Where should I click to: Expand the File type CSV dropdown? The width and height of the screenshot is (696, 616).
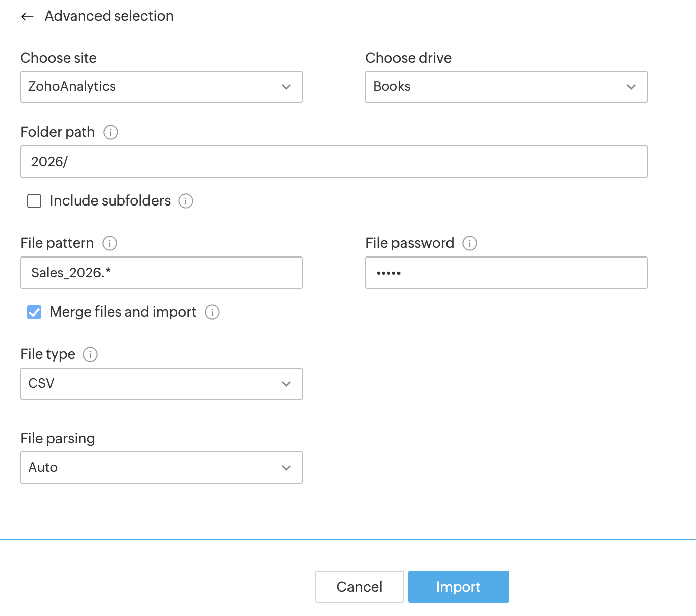tap(161, 384)
